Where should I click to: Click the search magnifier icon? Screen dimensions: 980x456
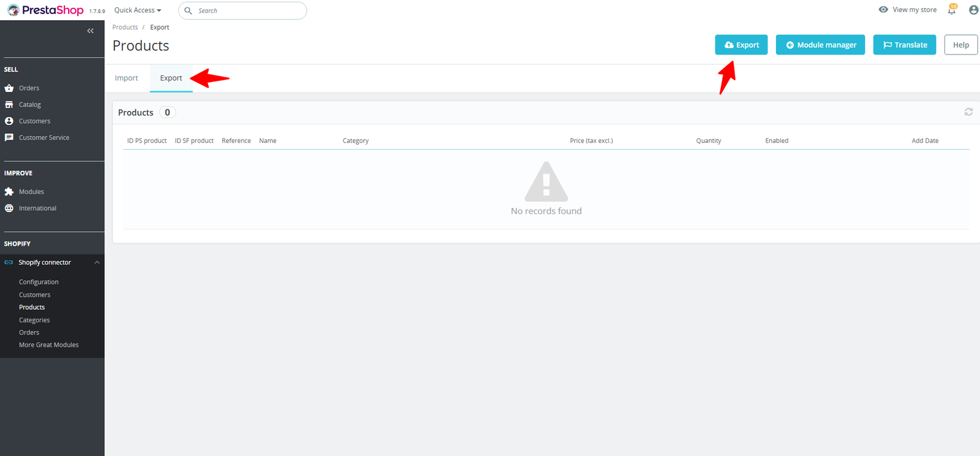coord(189,10)
